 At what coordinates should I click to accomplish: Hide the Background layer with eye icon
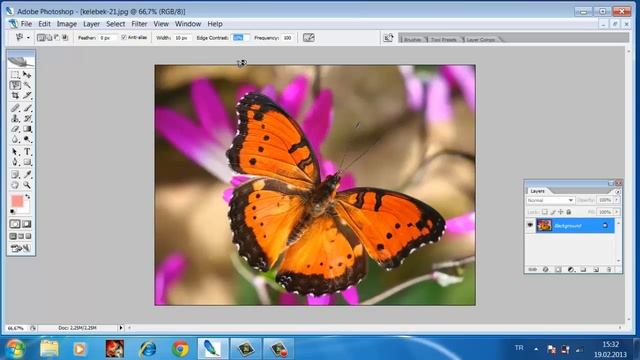530,225
